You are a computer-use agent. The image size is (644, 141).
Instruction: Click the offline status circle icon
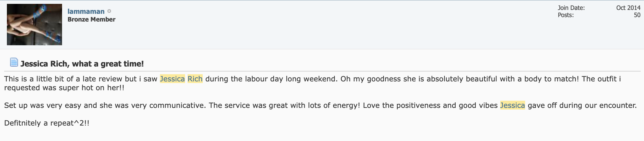[109, 11]
